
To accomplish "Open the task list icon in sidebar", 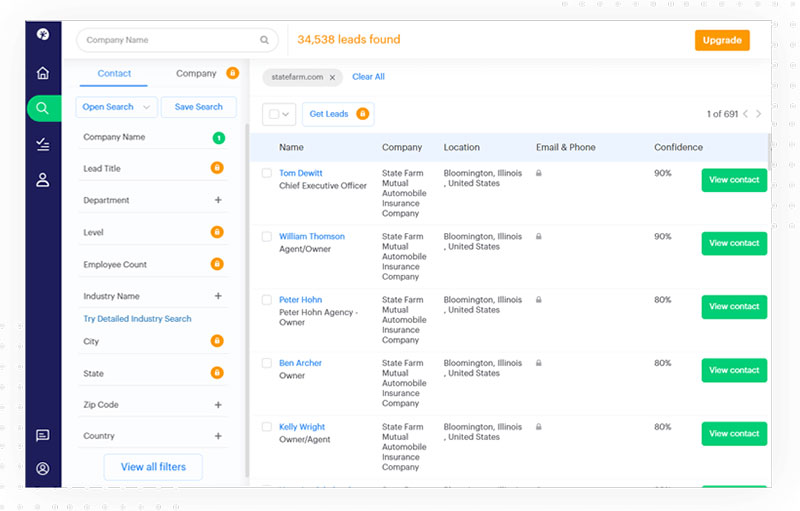I will tap(43, 144).
